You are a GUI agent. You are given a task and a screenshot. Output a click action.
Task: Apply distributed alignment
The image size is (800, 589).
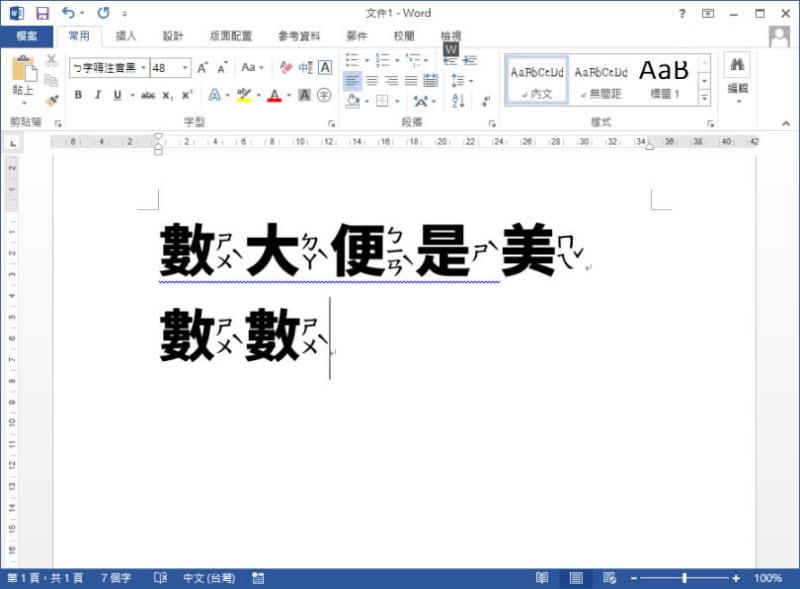tap(431, 80)
